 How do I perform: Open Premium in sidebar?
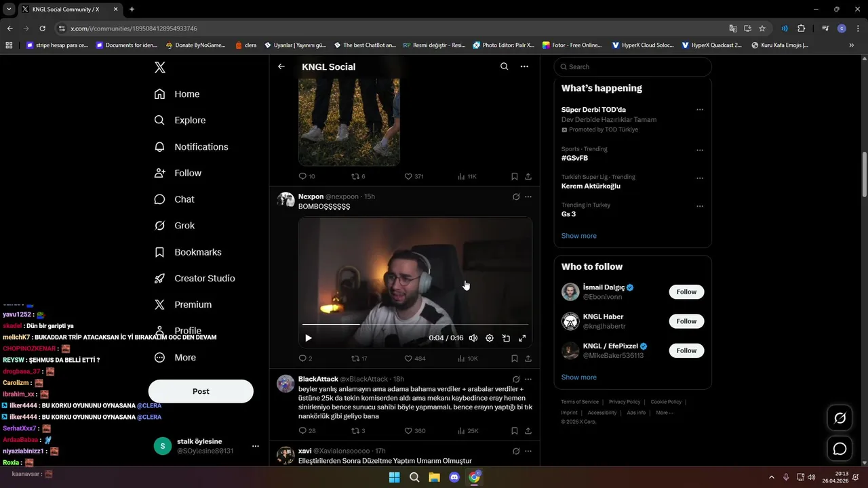(x=183, y=305)
